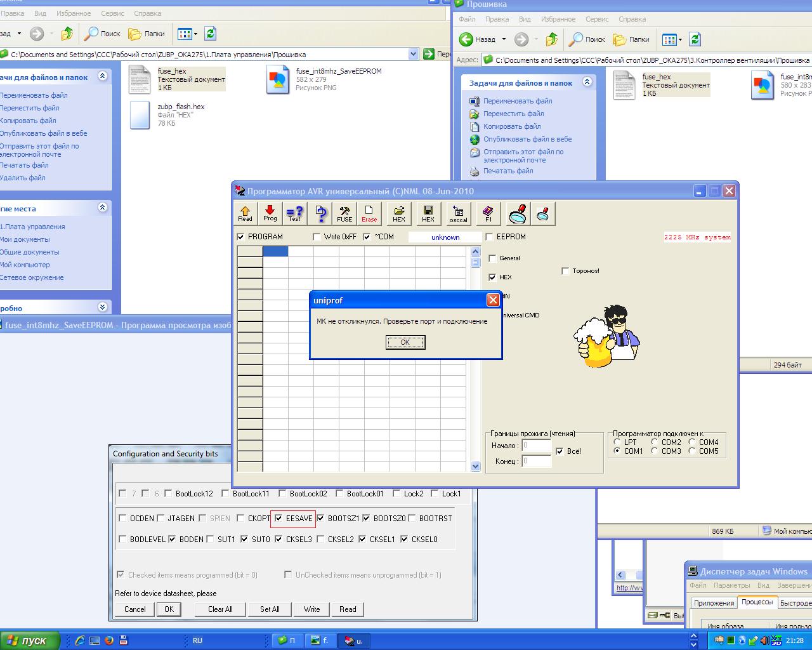The width and height of the screenshot is (812, 650).
Task: Click the Test toolbar icon
Action: click(x=294, y=213)
